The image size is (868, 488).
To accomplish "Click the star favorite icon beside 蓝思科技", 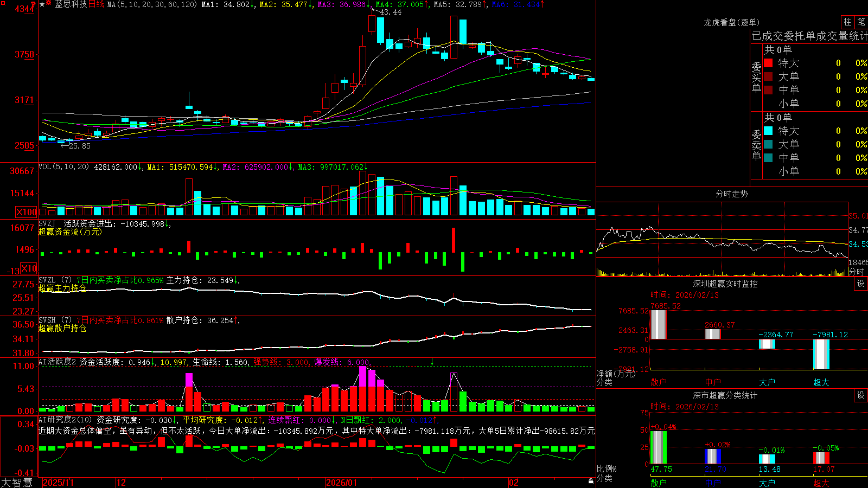I will click(x=42, y=4).
